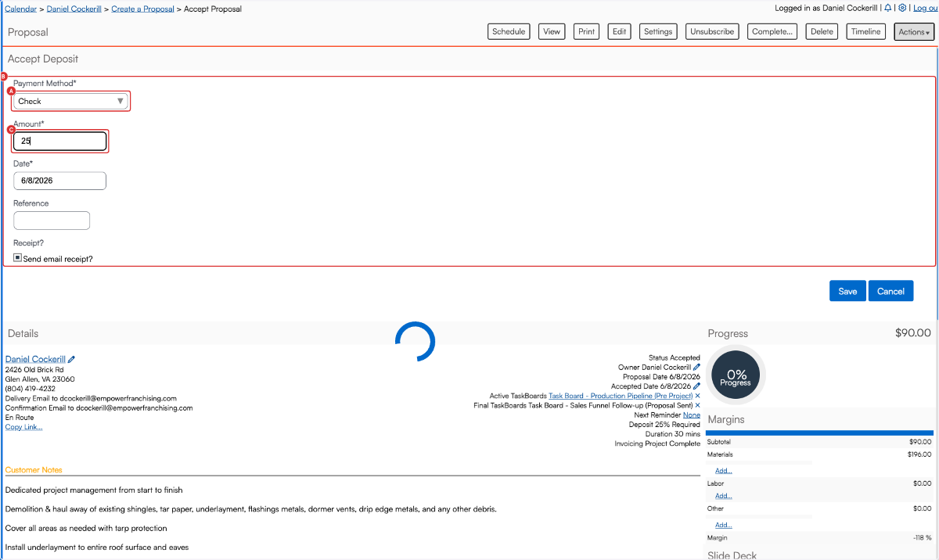Open Daniel Cockerill customer name link
This screenshot has height=560, width=939.
click(x=35, y=359)
